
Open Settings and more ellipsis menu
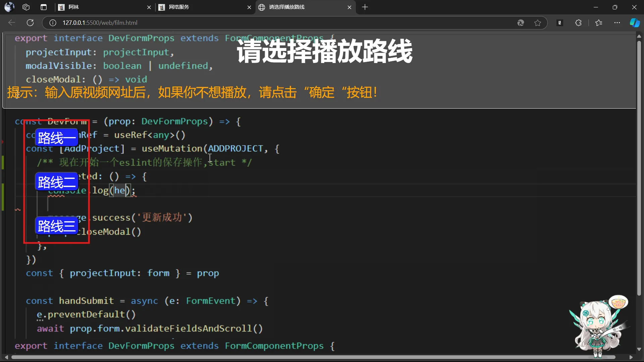(617, 23)
